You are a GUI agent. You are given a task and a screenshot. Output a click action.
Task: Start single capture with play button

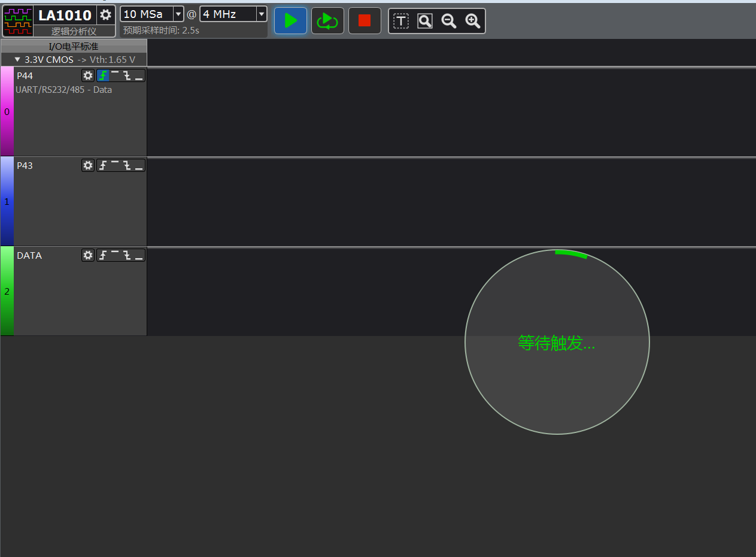coord(290,21)
